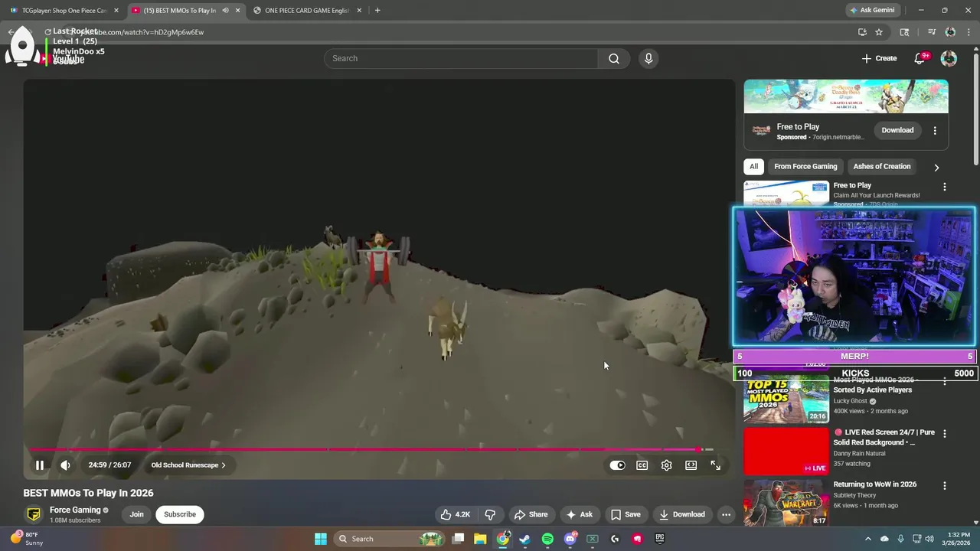Open Most Played MMOs 2026 thumbnail
980x551 pixels.
[786, 399]
